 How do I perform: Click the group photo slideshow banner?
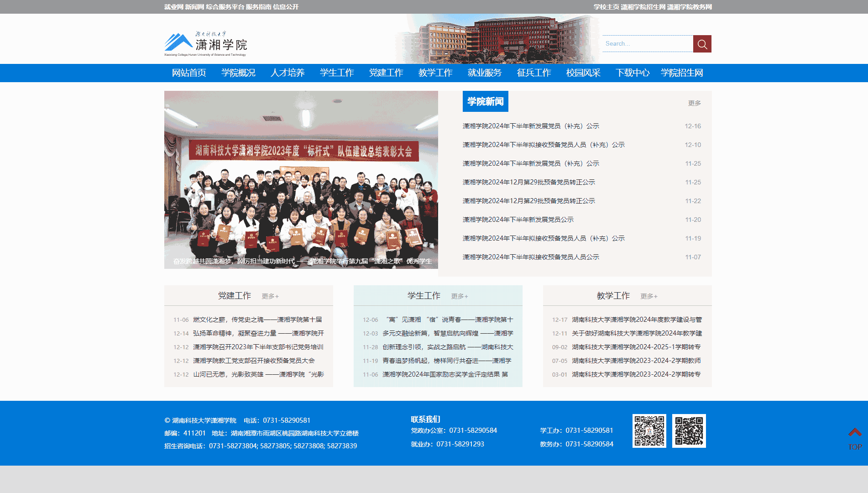tap(301, 180)
